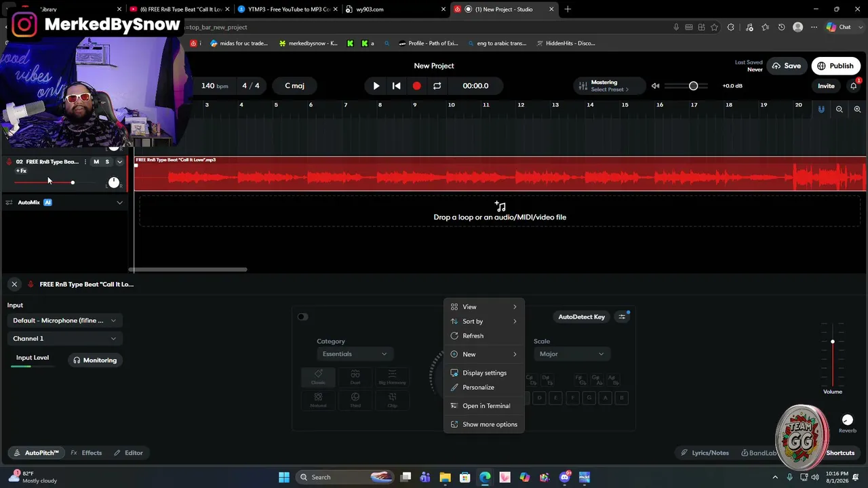Screen dimensions: 868x488
Task: Zoom out the timeline with the magnifier minus
Action: [x=840, y=109]
